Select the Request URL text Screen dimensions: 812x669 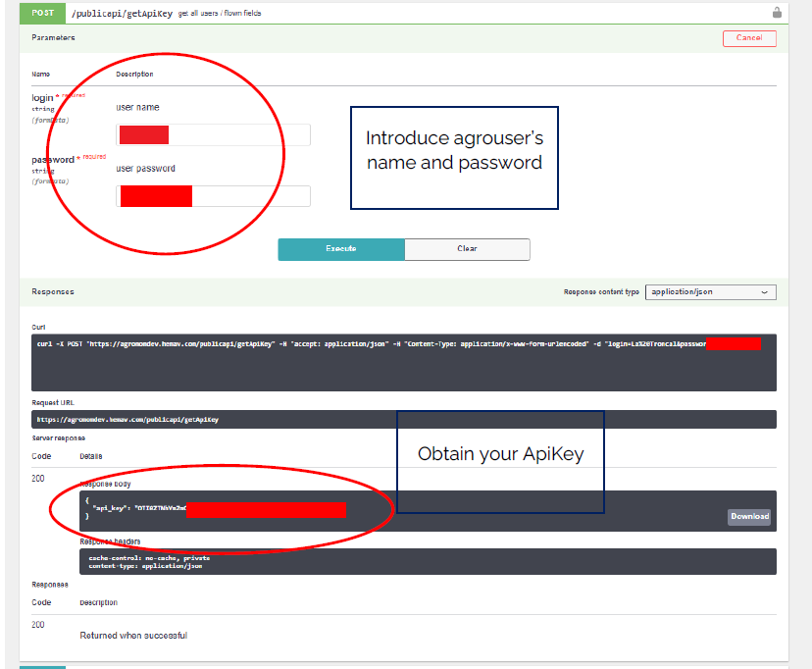[127, 420]
